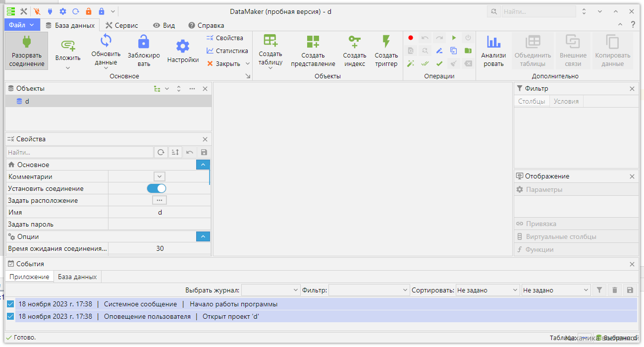Image resolution: width=644 pixels, height=347 pixels.
Task: Click the green archive folder icon in Операции
Action: [x=468, y=51]
